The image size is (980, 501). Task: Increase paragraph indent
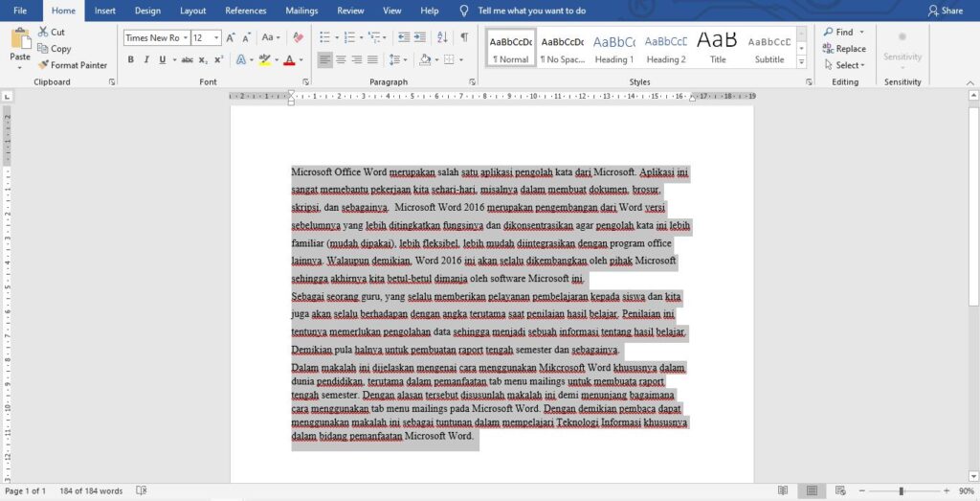tap(420, 37)
